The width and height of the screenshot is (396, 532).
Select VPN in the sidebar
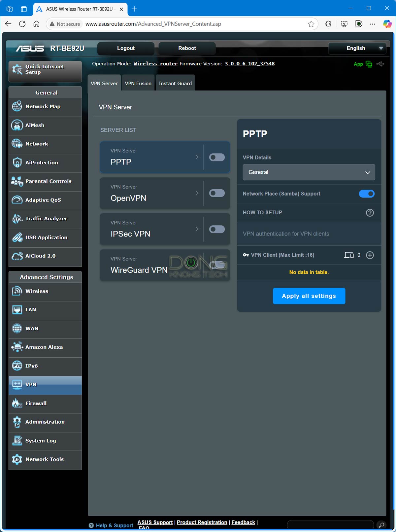(x=45, y=385)
